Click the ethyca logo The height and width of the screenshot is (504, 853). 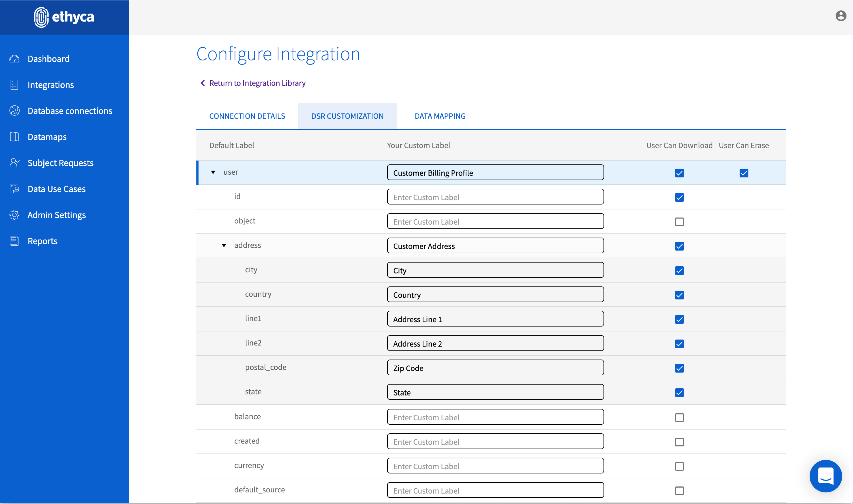64,17
